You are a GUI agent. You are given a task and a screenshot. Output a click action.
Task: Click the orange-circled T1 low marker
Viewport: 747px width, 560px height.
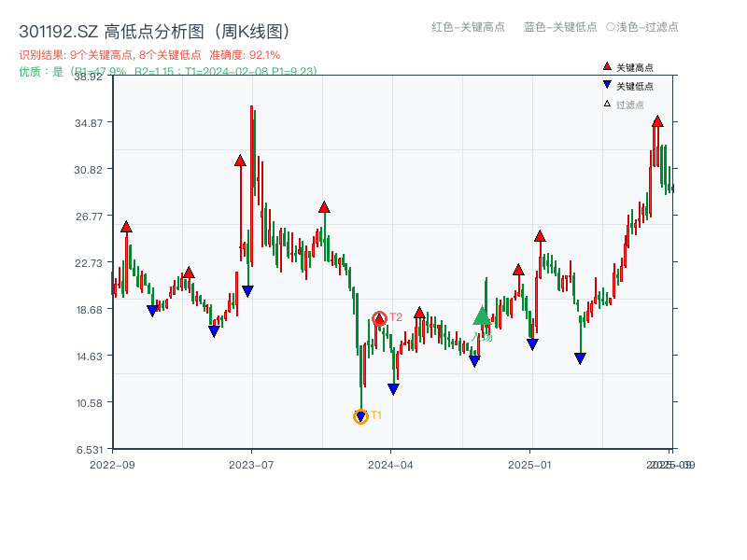[359, 414]
